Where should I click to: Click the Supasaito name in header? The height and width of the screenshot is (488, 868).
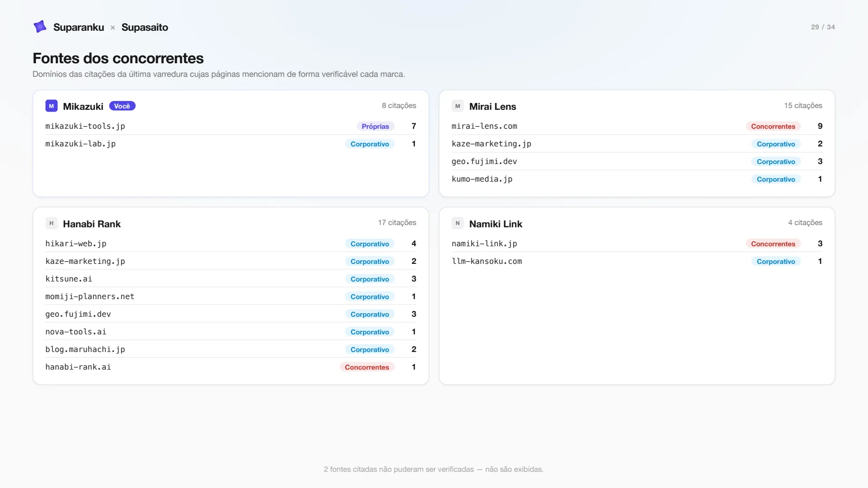point(145,27)
